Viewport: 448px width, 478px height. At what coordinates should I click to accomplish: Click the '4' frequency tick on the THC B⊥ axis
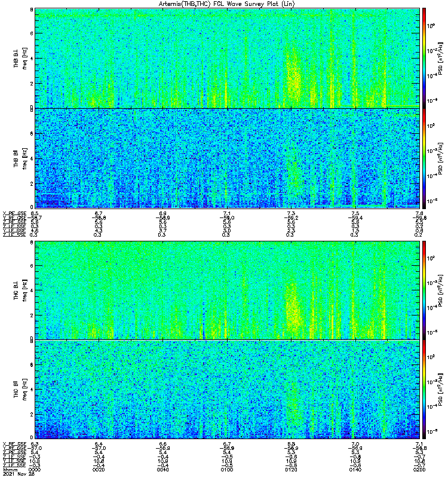pyautogui.click(x=32, y=290)
